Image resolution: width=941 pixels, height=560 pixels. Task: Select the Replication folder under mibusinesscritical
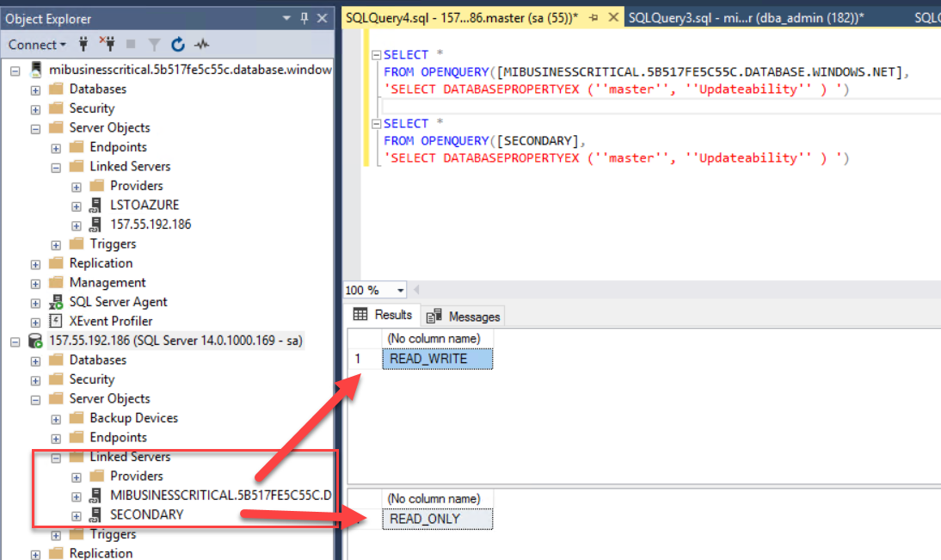[101, 263]
